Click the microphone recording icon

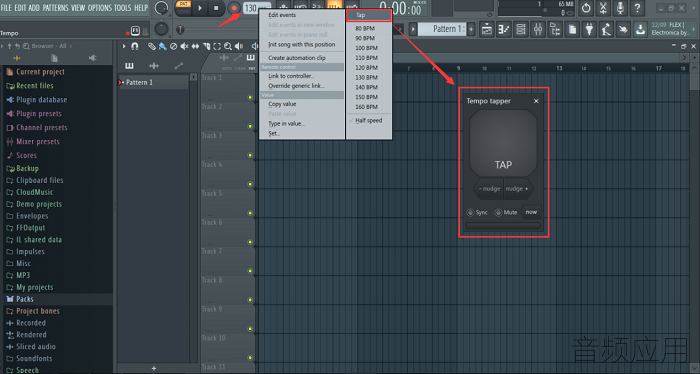click(x=620, y=8)
